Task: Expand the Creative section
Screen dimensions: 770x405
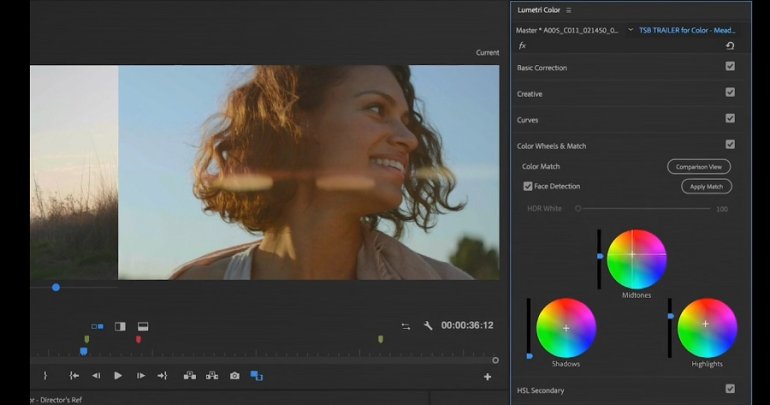Action: click(530, 94)
